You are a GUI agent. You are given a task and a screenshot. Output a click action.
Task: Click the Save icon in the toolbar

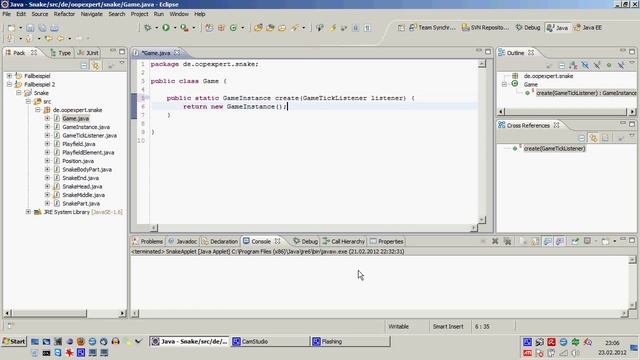[30, 28]
